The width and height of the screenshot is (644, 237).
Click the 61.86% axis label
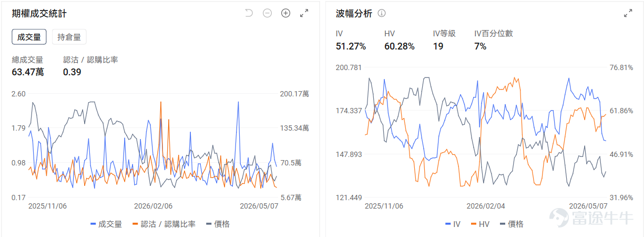coord(621,111)
